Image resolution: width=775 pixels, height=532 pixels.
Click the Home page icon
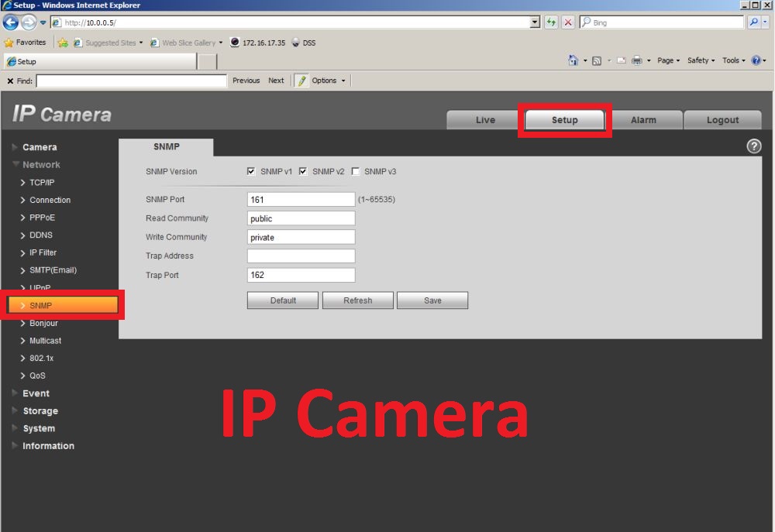(x=573, y=60)
